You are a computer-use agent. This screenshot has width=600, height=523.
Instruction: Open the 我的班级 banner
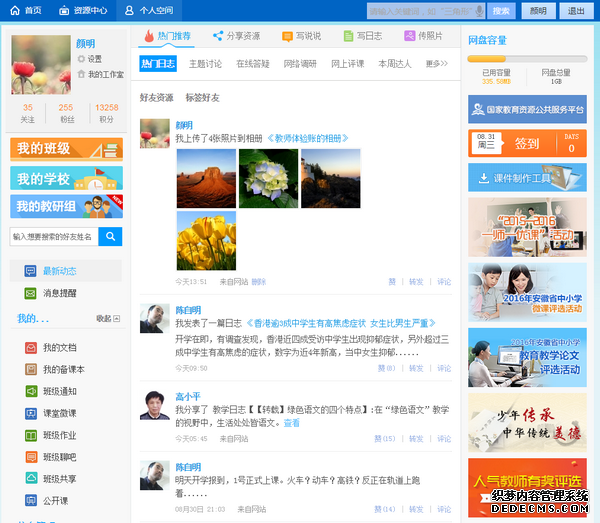click(67, 149)
